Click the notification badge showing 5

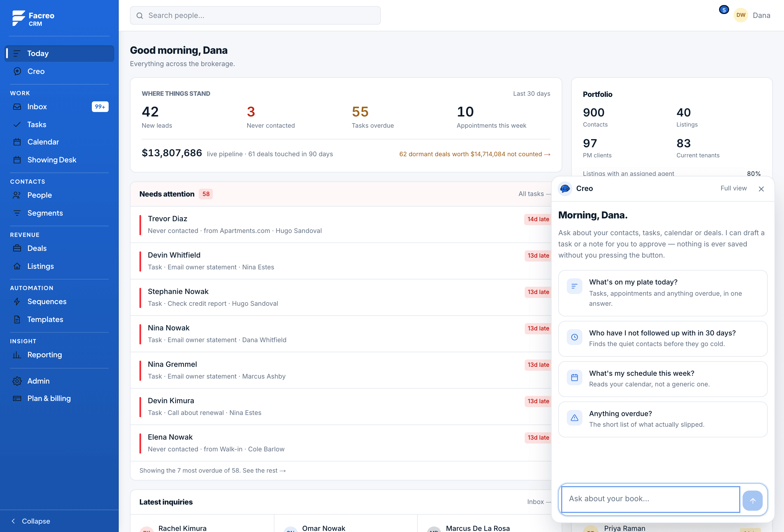[x=724, y=10]
